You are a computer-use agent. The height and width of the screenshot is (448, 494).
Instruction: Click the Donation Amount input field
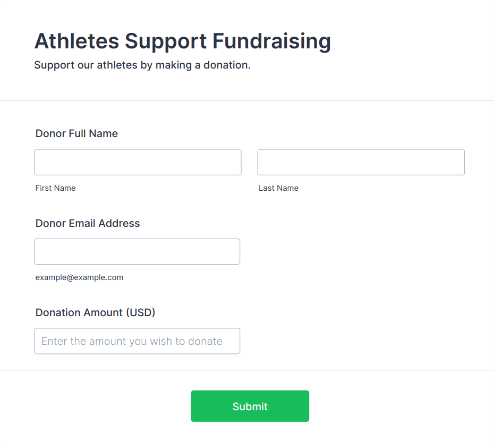coord(137,341)
